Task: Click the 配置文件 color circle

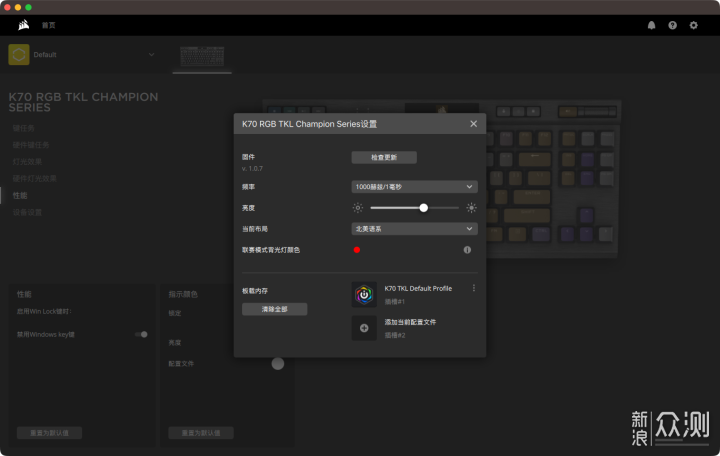Action: point(278,364)
